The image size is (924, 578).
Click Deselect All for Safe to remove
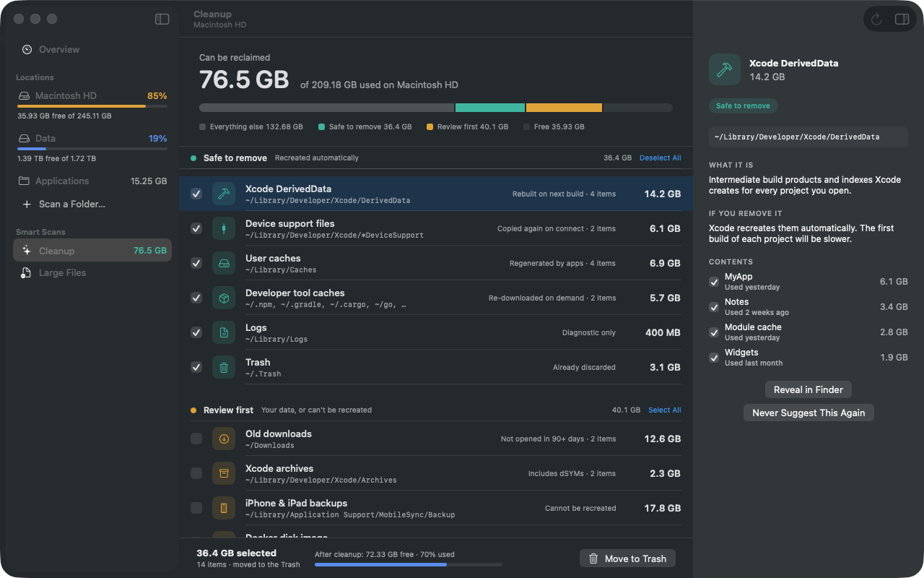click(x=661, y=158)
